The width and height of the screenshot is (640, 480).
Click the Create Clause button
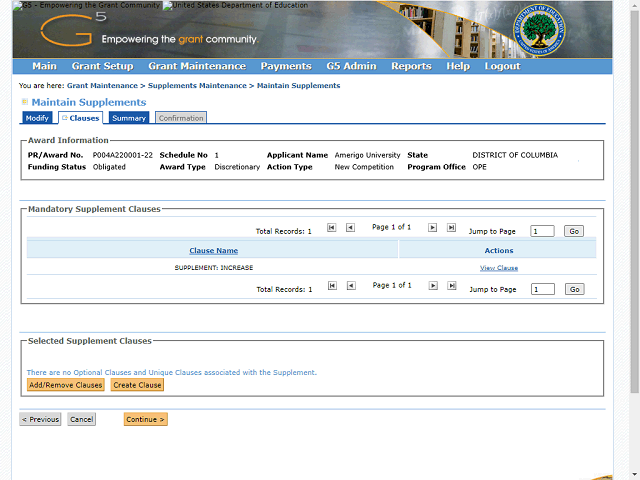click(x=137, y=385)
